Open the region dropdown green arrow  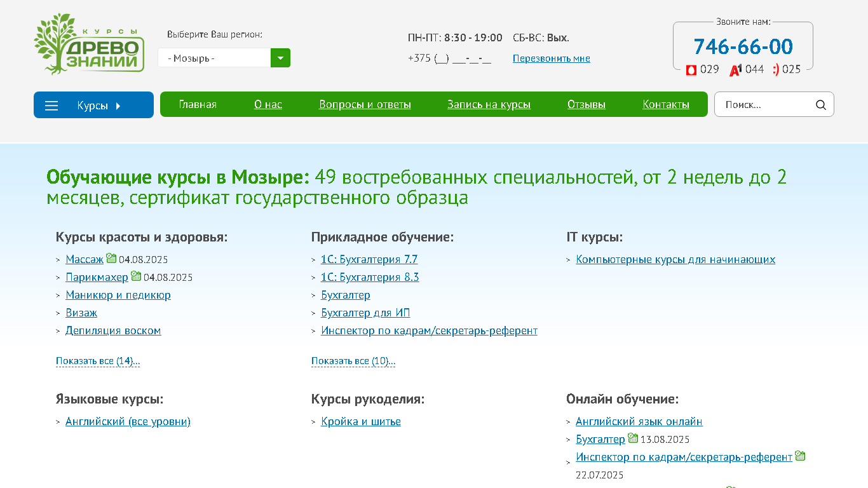[280, 58]
